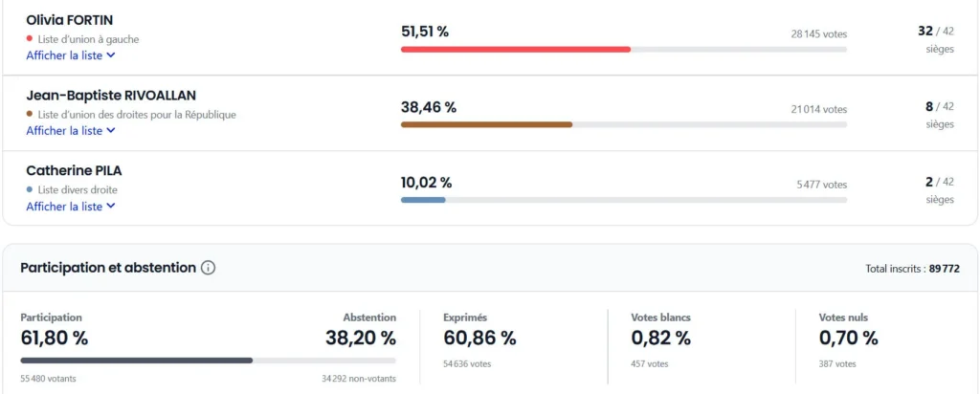Click the red dot by Liste d'union à gauche
The height and width of the screenshot is (394, 980).
30,39
